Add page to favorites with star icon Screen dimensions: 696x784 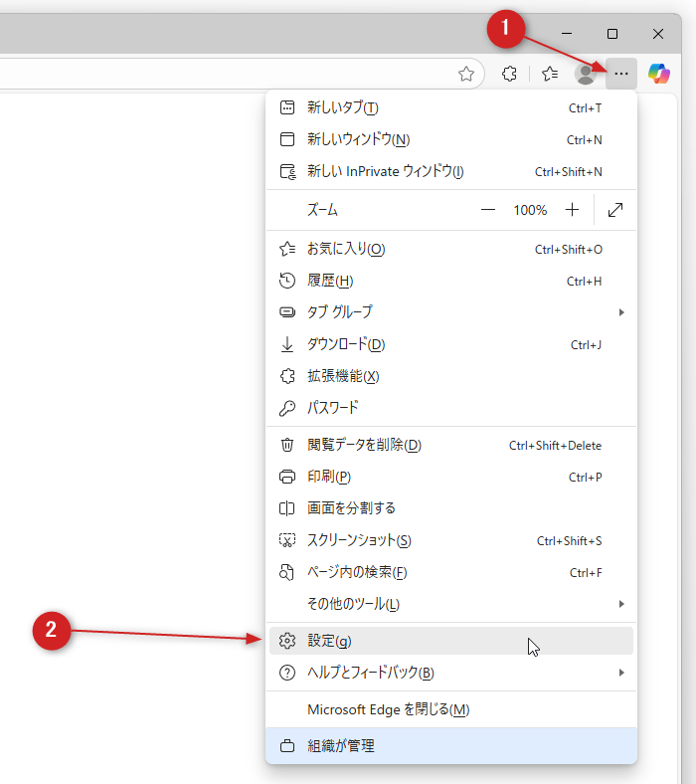pos(465,73)
